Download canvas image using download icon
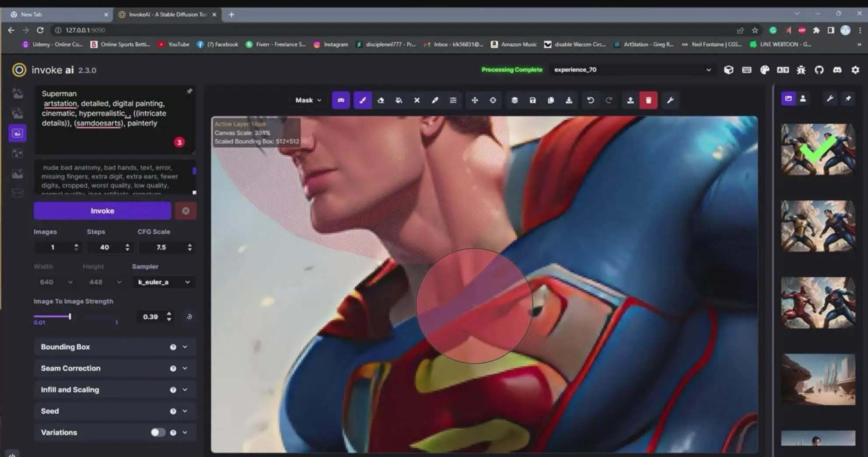Screen dimensions: 868x457 [x=569, y=100]
